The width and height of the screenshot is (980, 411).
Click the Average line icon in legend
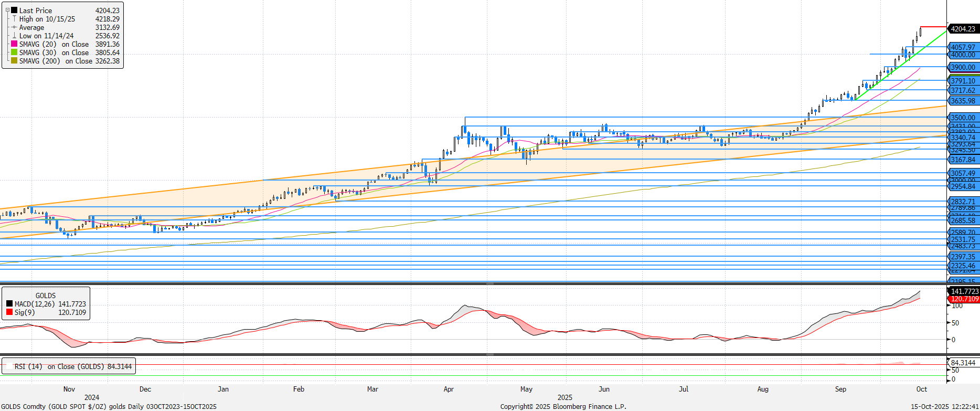(14, 27)
